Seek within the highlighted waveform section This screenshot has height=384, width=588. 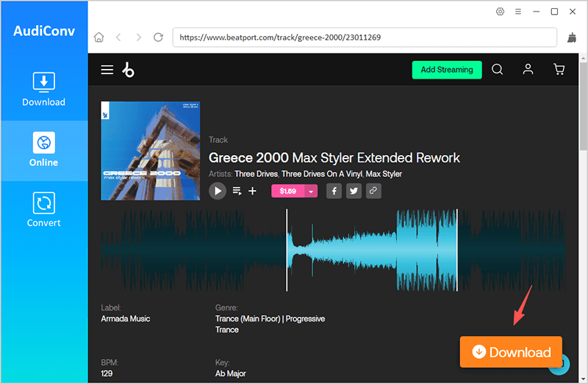(372, 250)
